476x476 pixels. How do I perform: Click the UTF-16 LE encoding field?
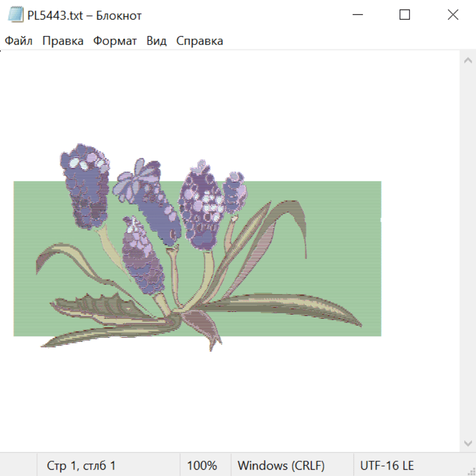pyautogui.click(x=387, y=465)
